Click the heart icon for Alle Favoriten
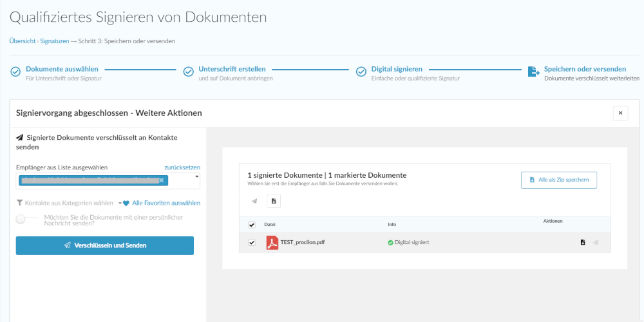Viewport: 644px width, 322px height. (x=126, y=203)
